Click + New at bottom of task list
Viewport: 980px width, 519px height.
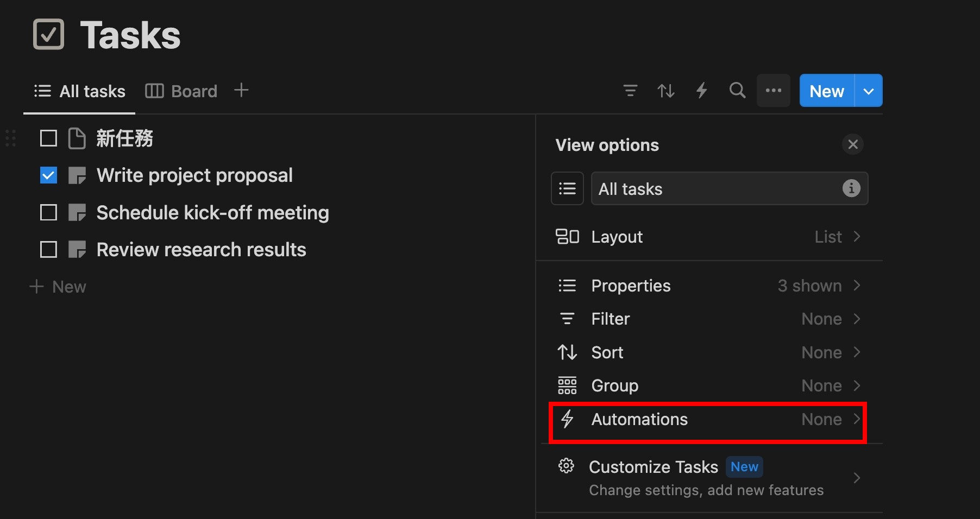point(59,287)
